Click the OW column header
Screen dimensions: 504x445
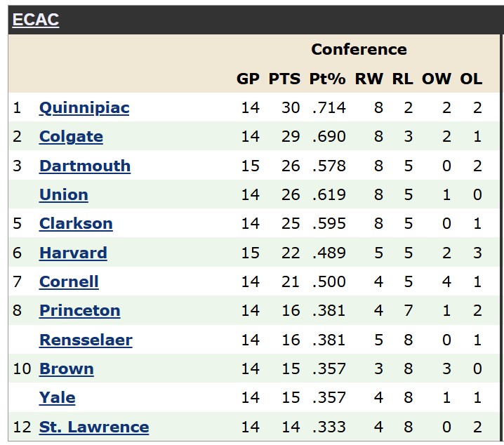437,79
